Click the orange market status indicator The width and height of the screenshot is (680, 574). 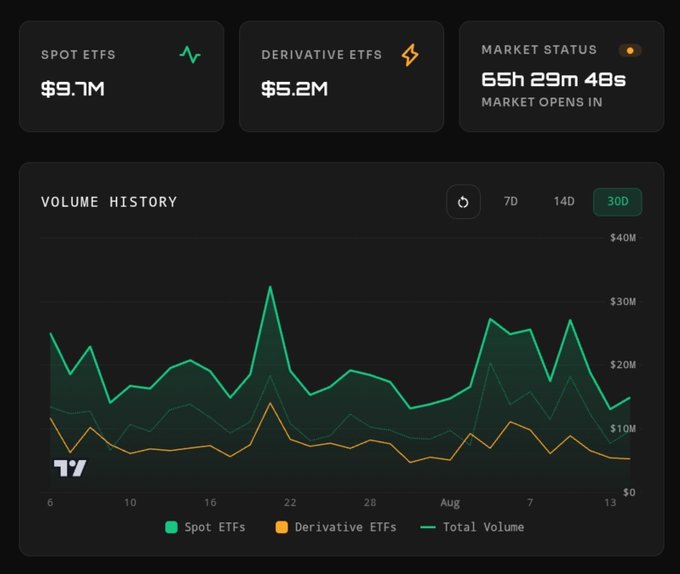(x=630, y=50)
